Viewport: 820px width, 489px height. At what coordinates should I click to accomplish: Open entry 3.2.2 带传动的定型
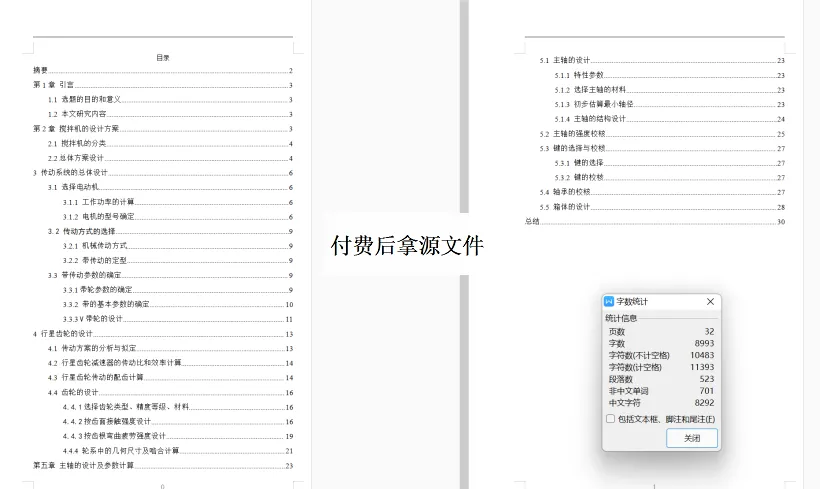coord(178,260)
